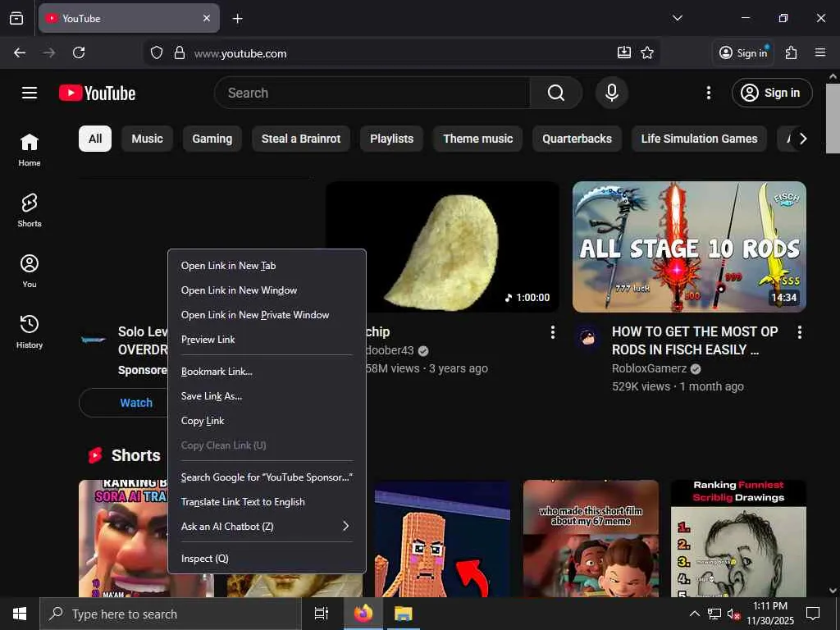Select Open Link in New Tab

pos(267,265)
